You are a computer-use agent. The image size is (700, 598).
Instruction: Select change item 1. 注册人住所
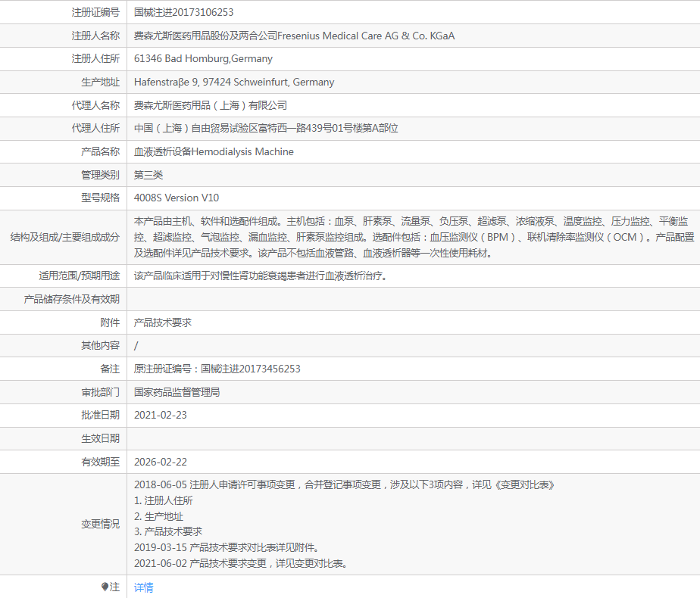pyautogui.click(x=163, y=501)
